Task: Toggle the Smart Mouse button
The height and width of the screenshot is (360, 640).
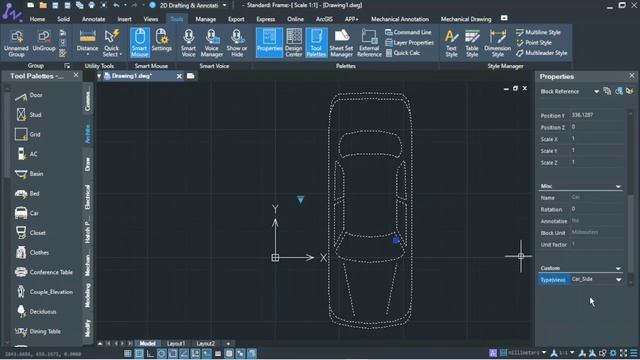Action: (x=140, y=43)
